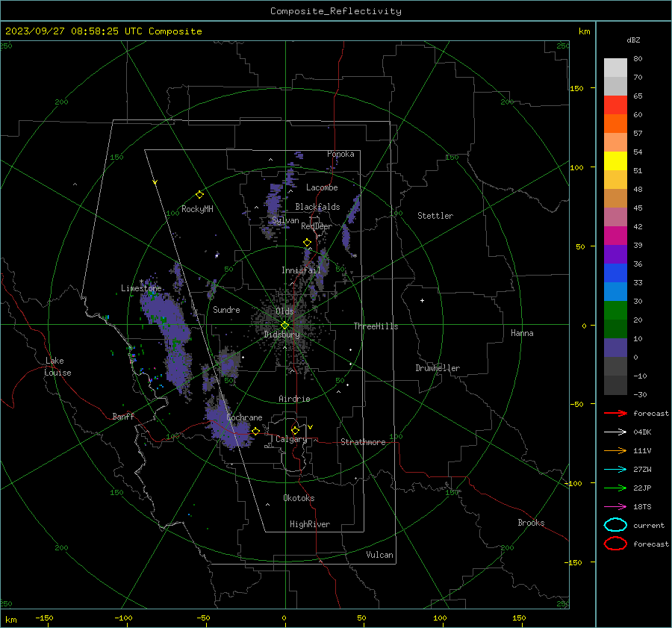Select the blue 33–36 dBZ swatch
Viewport: 672px width, 628px height.
click(x=615, y=273)
